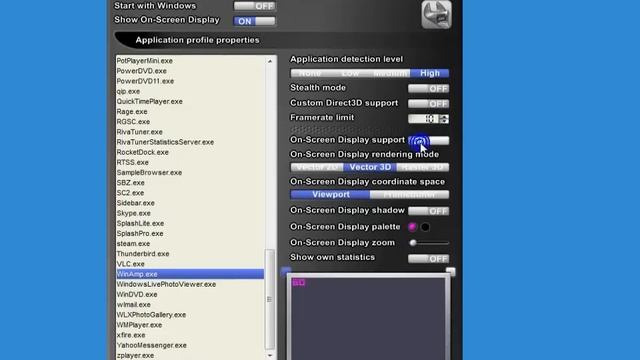Click the profile list scrollbar thumb
The image size is (640, 360).
tap(270, 299)
